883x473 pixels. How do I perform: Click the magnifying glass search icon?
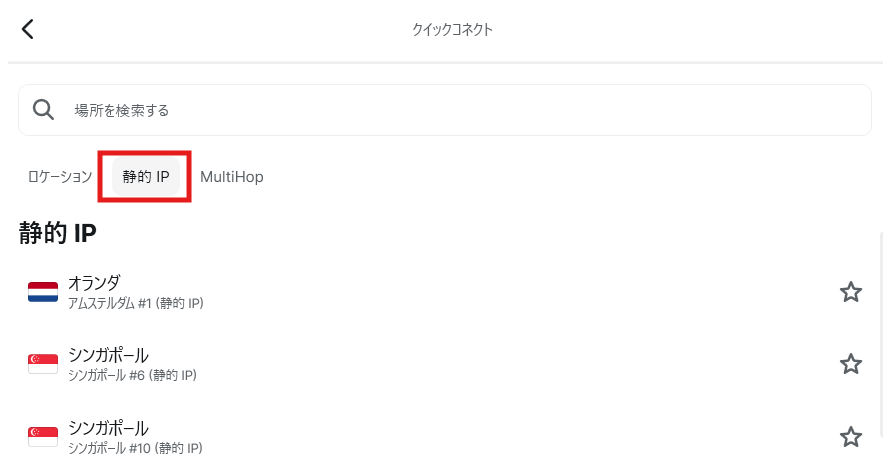43,109
